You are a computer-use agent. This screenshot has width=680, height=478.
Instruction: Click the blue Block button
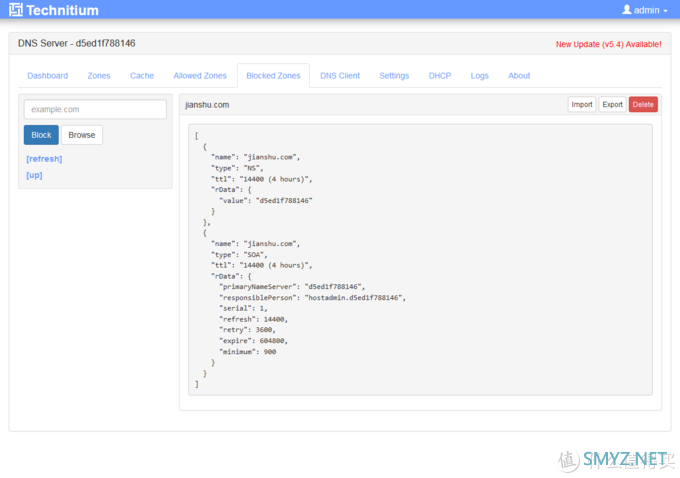click(41, 135)
